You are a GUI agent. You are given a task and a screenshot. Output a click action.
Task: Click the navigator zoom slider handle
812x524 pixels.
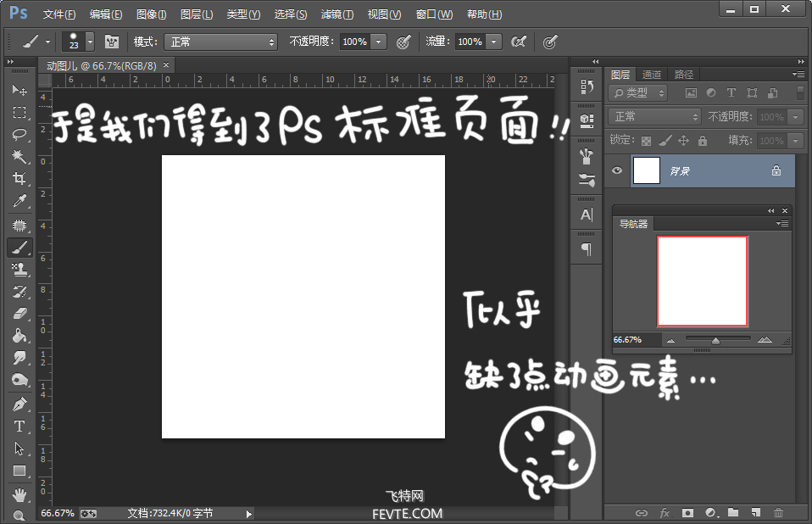pyautogui.click(x=715, y=341)
